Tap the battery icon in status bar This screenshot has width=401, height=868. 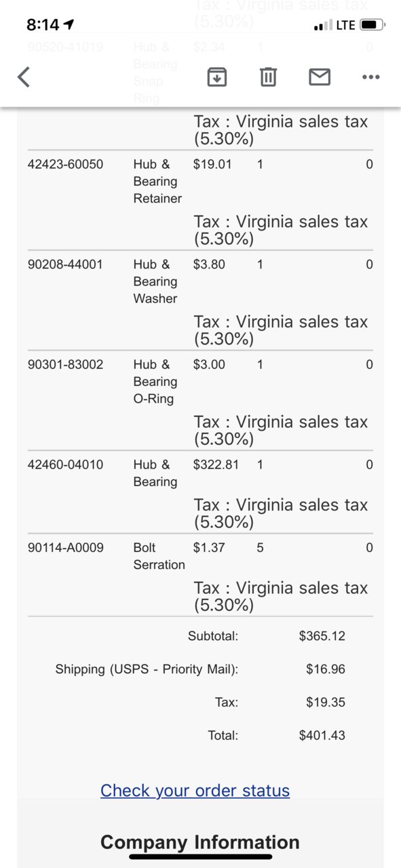[x=373, y=25]
